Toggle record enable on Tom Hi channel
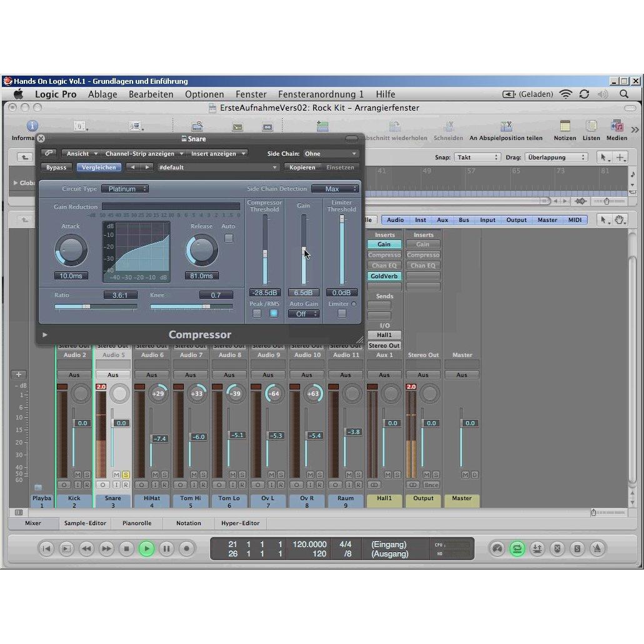 (203, 485)
